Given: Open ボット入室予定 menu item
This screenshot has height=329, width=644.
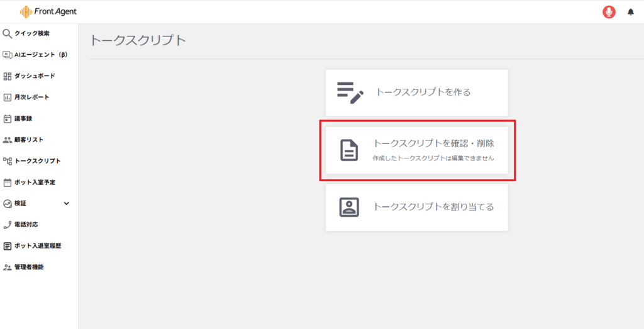Looking at the screenshot, I should (x=35, y=182).
